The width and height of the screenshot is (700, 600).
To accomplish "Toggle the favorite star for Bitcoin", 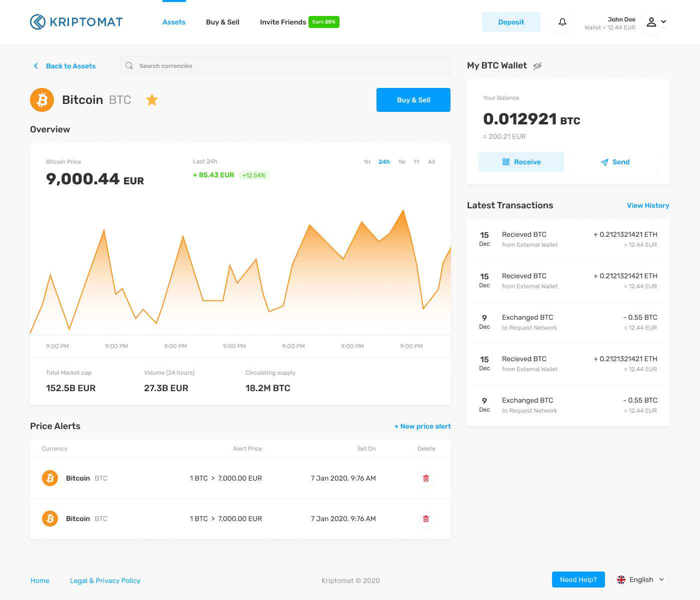I will click(x=152, y=100).
